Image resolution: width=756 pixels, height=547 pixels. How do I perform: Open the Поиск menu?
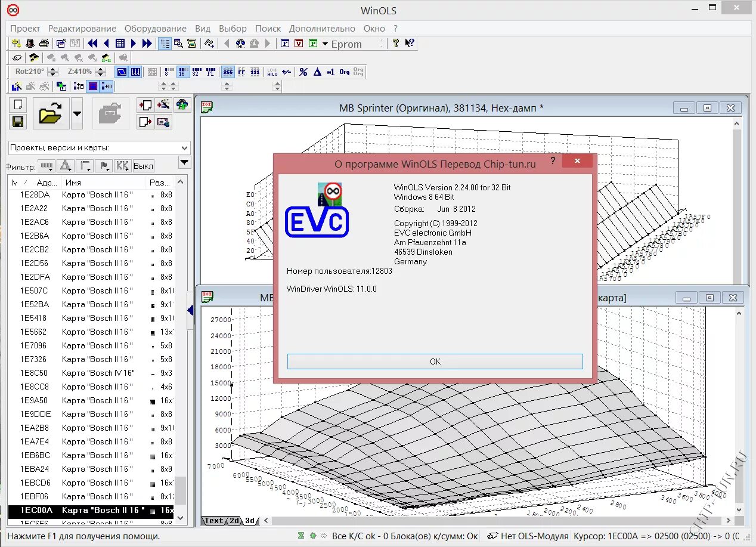(268, 28)
